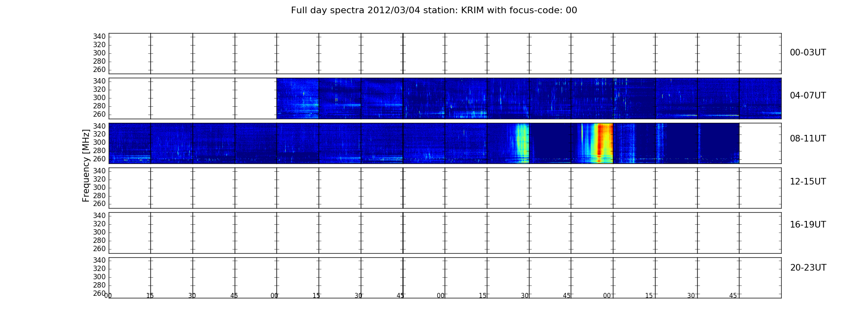868x331 pixels.
Task: Select the '16-19UT' row label
Action: pyautogui.click(x=808, y=225)
